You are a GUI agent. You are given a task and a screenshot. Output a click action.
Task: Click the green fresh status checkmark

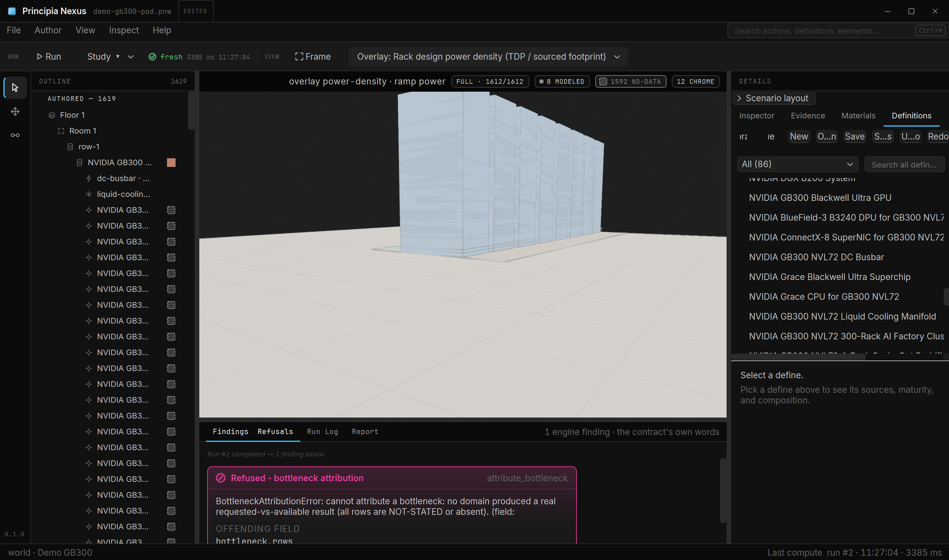152,57
